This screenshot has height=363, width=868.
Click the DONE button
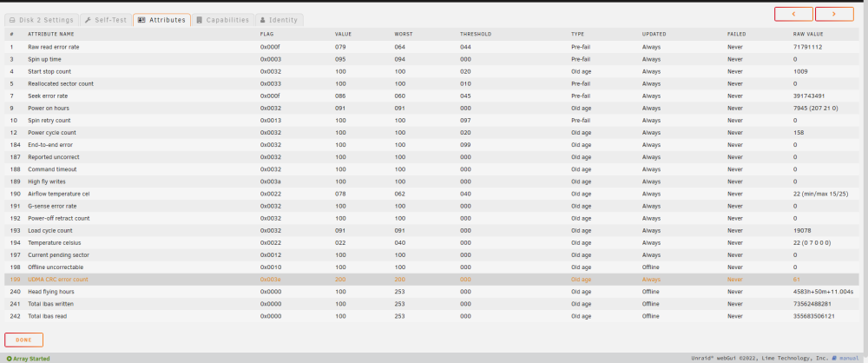23,340
